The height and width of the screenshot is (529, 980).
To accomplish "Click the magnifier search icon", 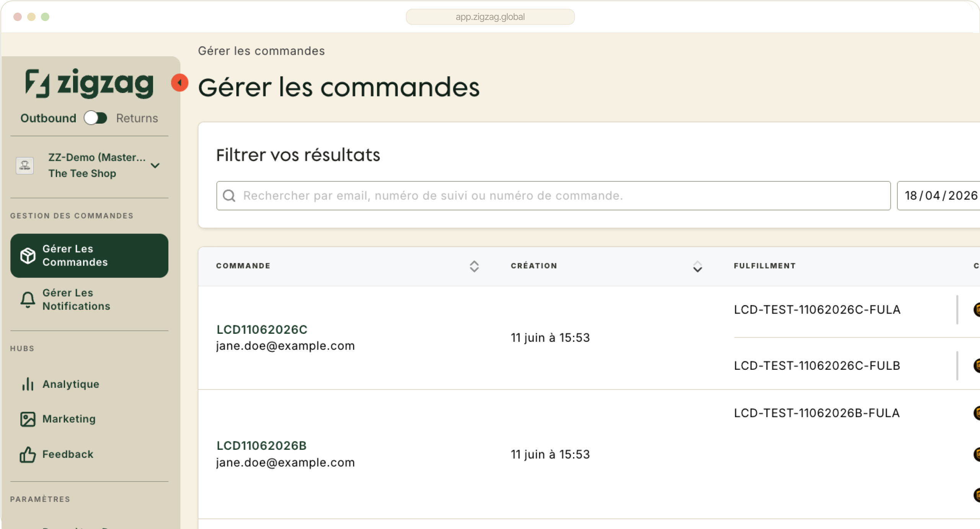I will 229,196.
